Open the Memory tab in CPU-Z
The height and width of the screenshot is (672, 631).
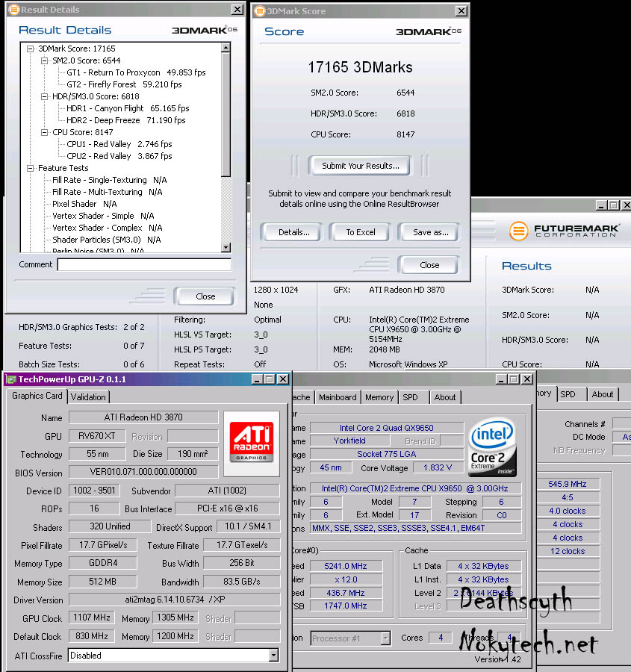pyautogui.click(x=379, y=397)
